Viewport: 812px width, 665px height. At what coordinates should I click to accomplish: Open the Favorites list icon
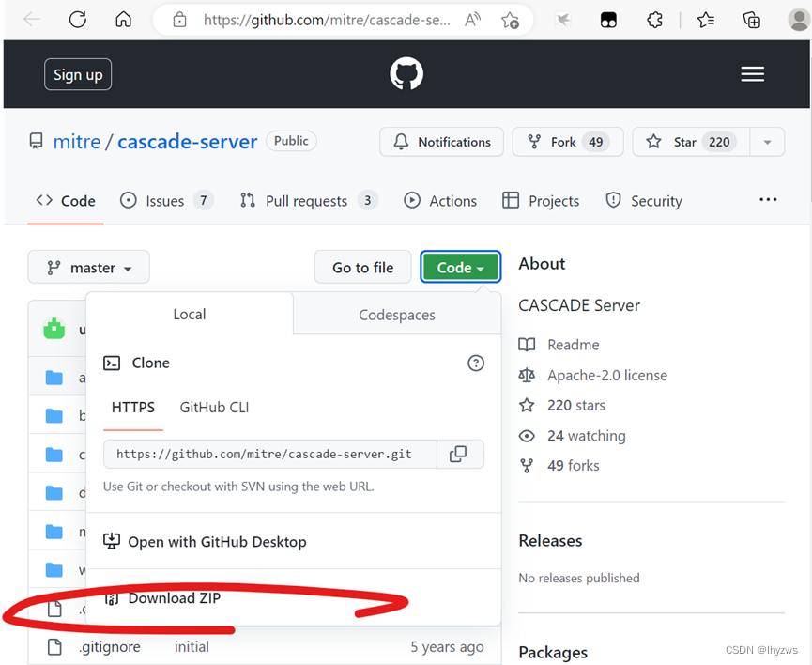pos(705,21)
